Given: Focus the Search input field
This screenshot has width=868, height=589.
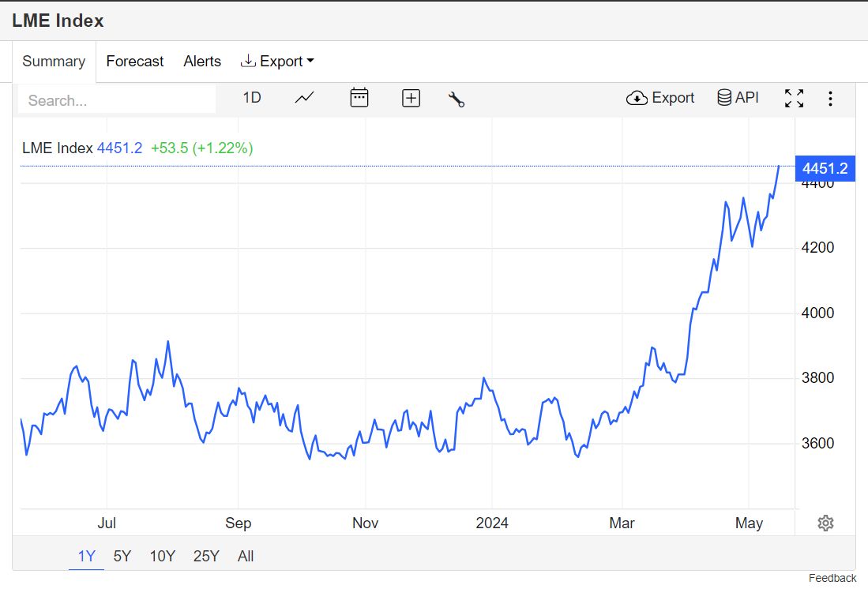Looking at the screenshot, I should [117, 100].
